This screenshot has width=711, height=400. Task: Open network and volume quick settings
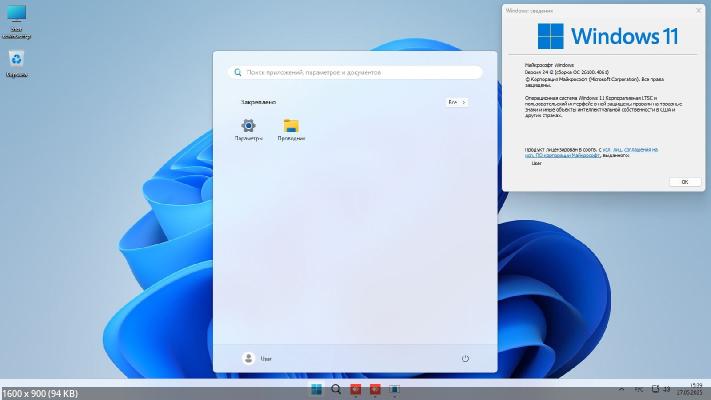tap(661, 389)
